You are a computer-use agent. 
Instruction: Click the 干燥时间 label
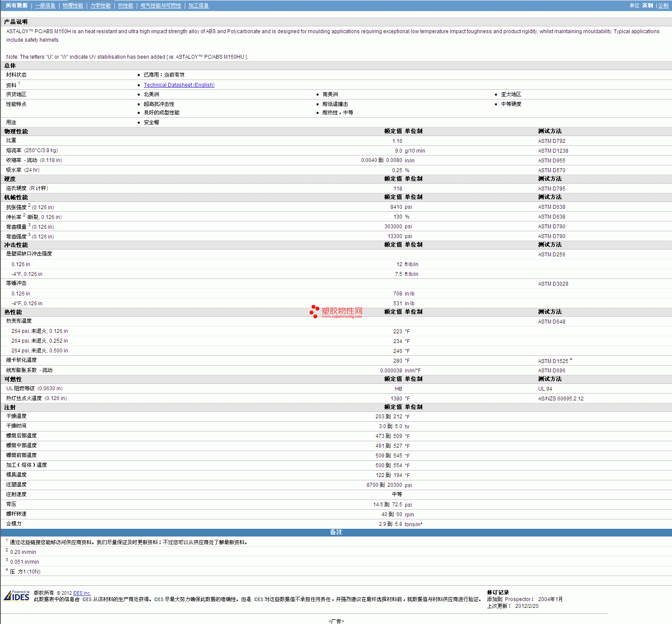click(x=16, y=426)
